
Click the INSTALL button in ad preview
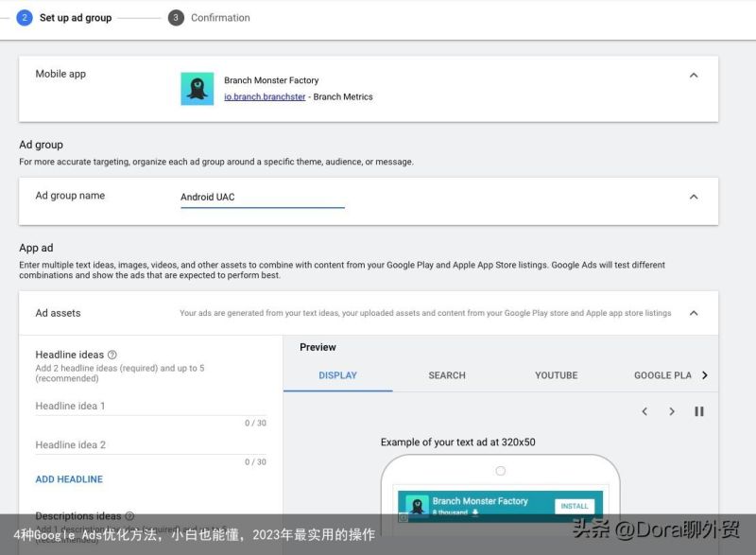(575, 506)
